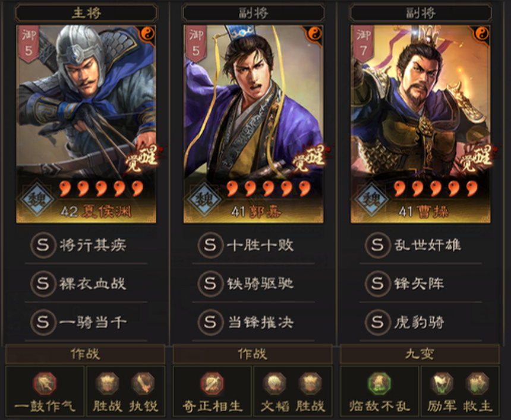
Task: Open the 夏侯渊 general card
Action: (x=86, y=124)
